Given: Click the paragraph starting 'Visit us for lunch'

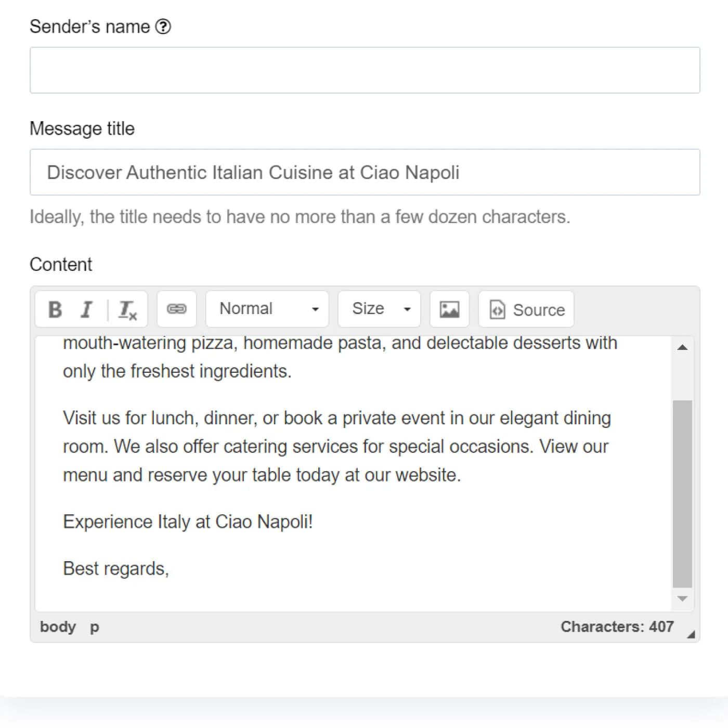Looking at the screenshot, I should (x=336, y=446).
